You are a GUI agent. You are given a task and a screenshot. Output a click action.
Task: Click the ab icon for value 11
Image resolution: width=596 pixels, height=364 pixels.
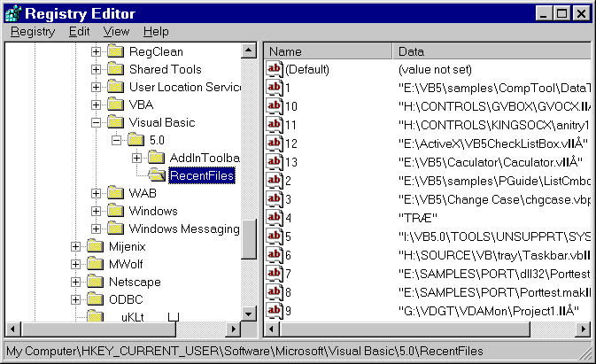[x=275, y=125]
